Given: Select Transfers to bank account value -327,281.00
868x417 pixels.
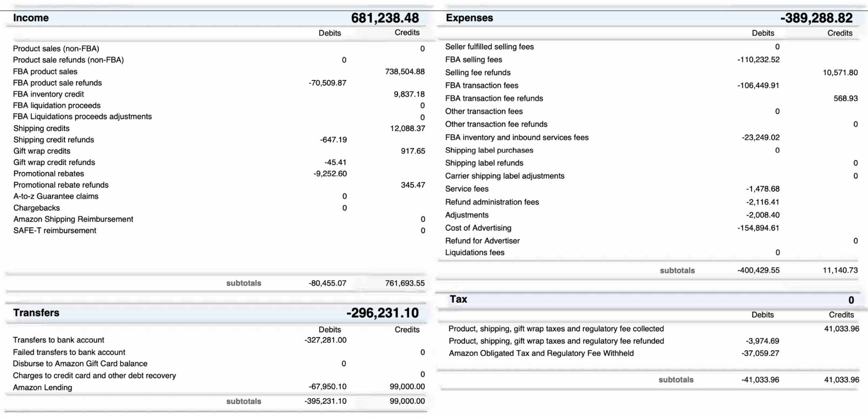Looking at the screenshot, I should pos(325,340).
